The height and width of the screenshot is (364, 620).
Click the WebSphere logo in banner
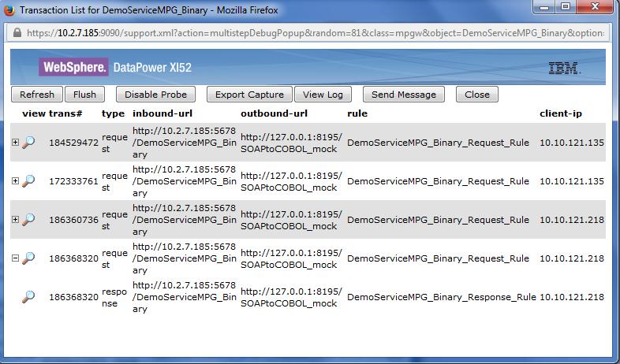click(x=73, y=67)
